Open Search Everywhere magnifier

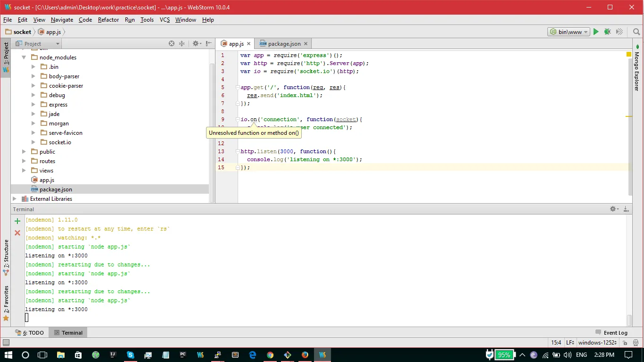(x=636, y=32)
